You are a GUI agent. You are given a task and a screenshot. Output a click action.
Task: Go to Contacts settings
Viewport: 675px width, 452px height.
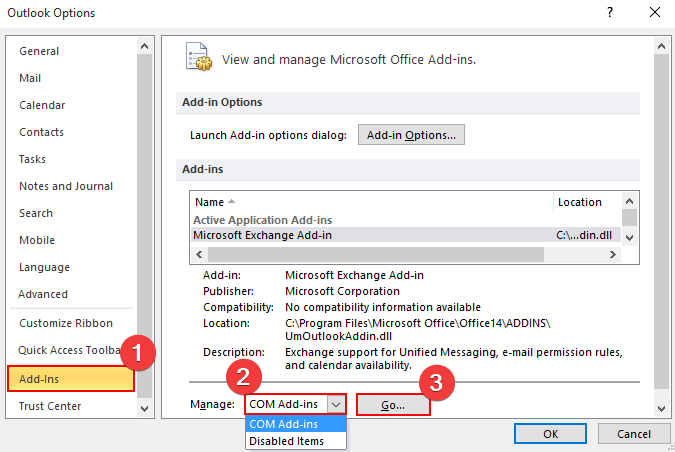[x=41, y=132]
